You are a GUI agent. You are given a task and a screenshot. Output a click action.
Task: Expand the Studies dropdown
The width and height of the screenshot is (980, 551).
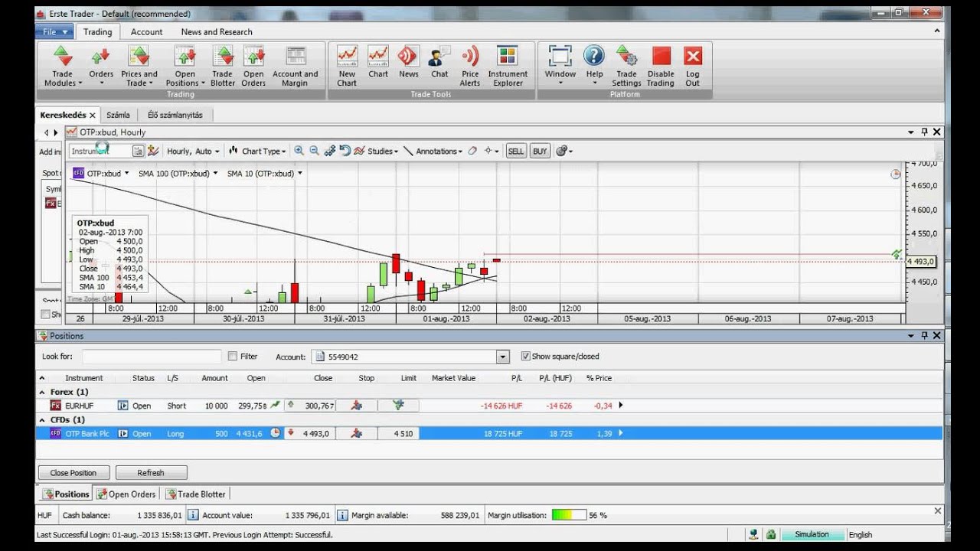tap(376, 152)
